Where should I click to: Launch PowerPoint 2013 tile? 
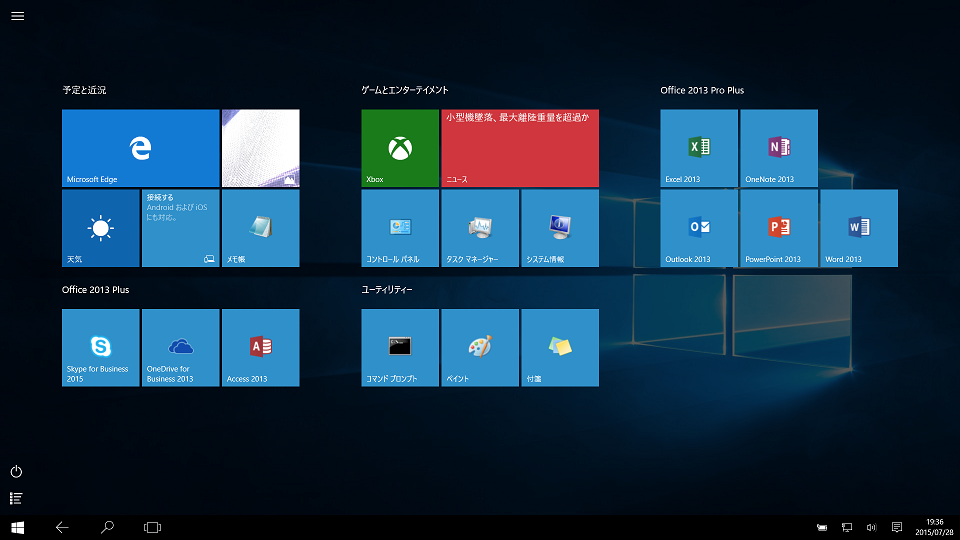click(779, 228)
